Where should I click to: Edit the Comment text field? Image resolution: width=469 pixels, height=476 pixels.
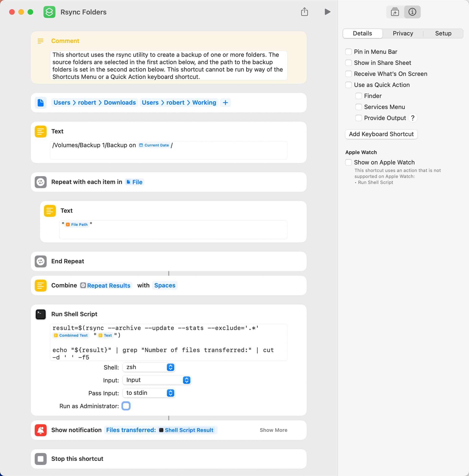tap(169, 66)
